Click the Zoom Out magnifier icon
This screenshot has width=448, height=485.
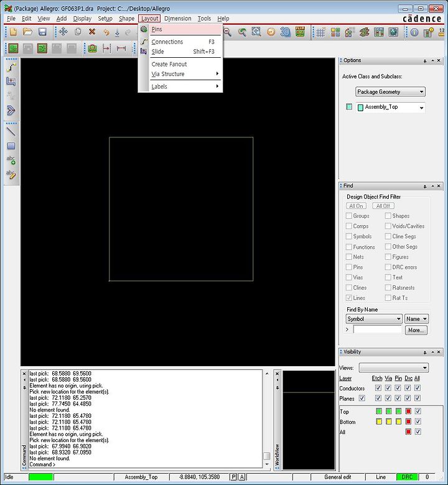pyautogui.click(x=228, y=32)
